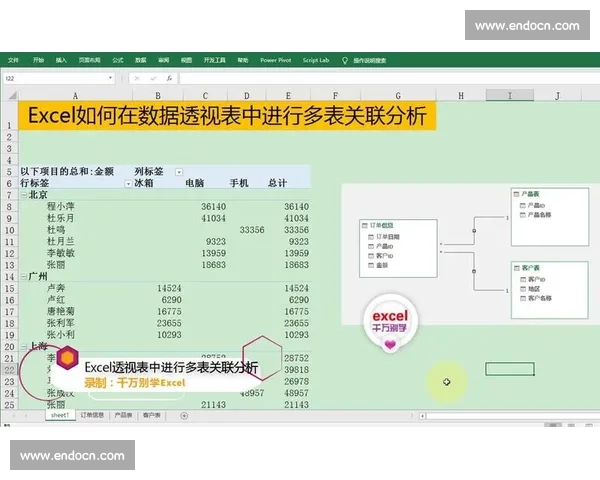The image size is (600, 480).
Task: Switch to the 产品表 worksheet tab
Action: 123,415
